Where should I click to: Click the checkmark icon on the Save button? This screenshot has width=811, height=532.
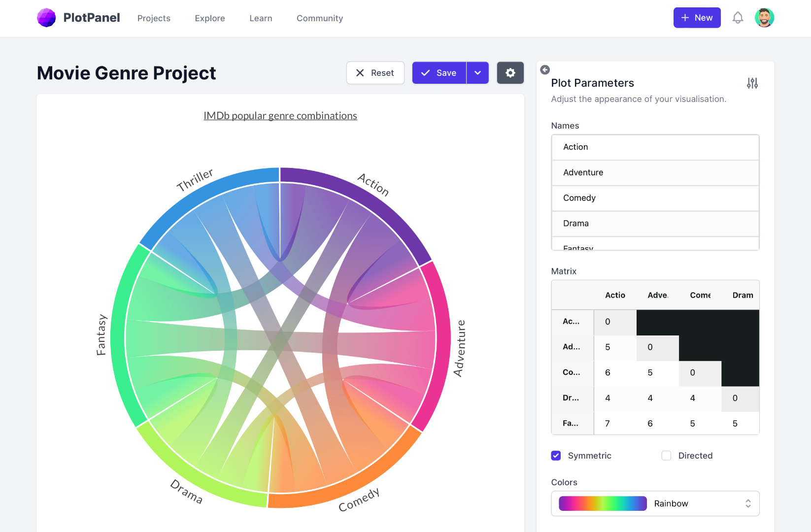pyautogui.click(x=426, y=72)
